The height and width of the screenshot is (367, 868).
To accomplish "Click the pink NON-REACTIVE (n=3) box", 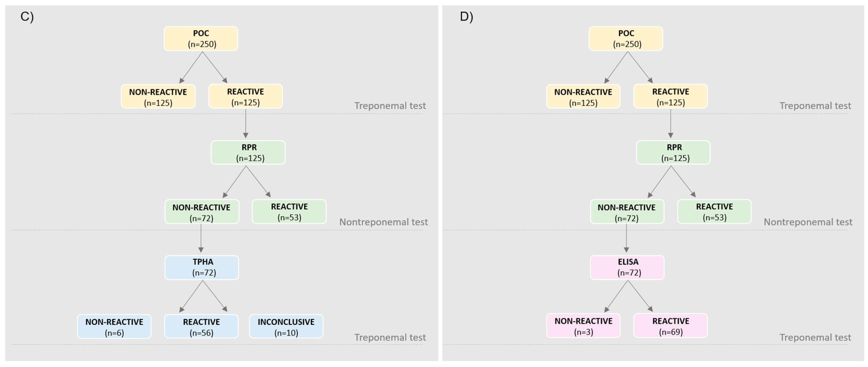I will click(x=583, y=325).
